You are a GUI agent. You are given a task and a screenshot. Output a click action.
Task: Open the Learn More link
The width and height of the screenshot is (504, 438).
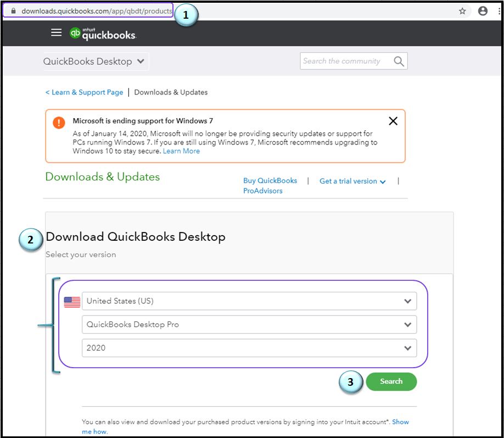tap(181, 151)
